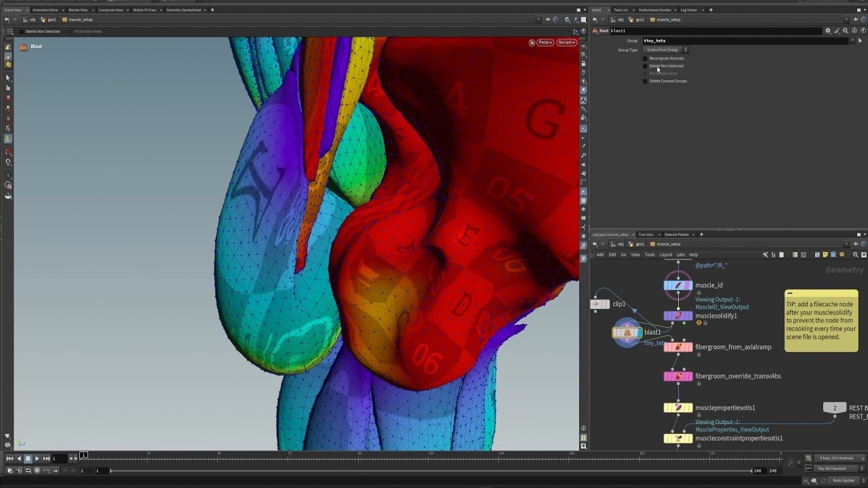Open the parameter pane path history dropdown
The width and height of the screenshot is (868, 488).
(x=846, y=20)
